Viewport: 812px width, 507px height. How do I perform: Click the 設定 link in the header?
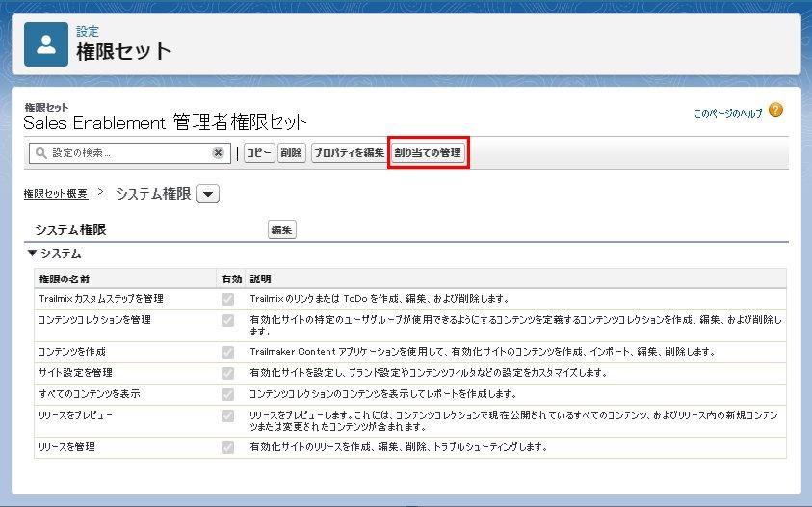click(x=88, y=31)
